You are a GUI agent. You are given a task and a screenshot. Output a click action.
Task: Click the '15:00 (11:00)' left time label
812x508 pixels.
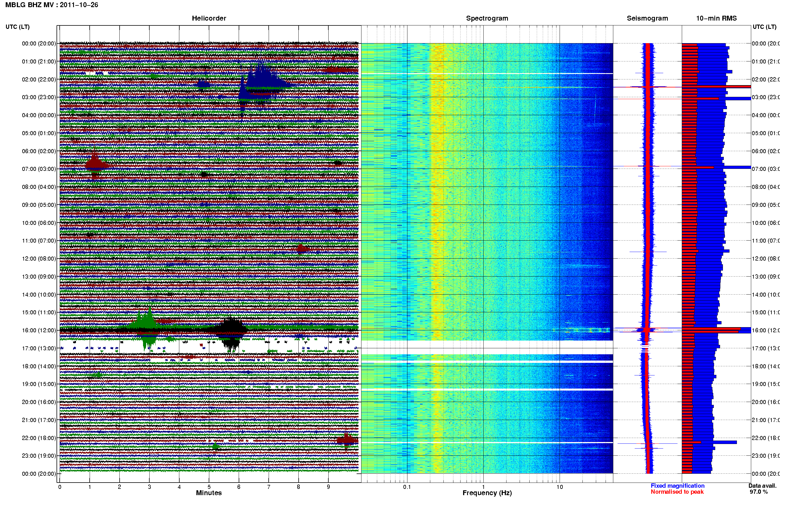(x=39, y=313)
